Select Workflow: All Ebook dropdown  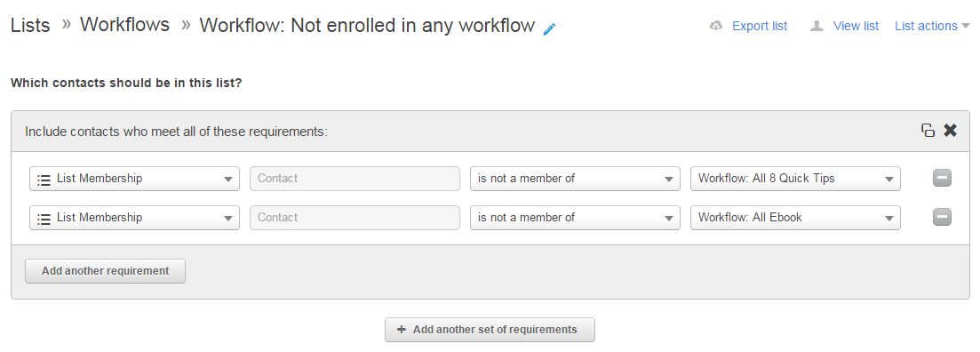pyautogui.click(x=795, y=218)
